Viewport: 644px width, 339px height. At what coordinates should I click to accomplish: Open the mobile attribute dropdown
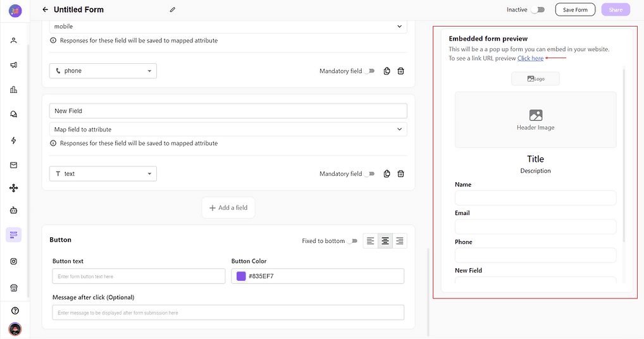tap(228, 27)
